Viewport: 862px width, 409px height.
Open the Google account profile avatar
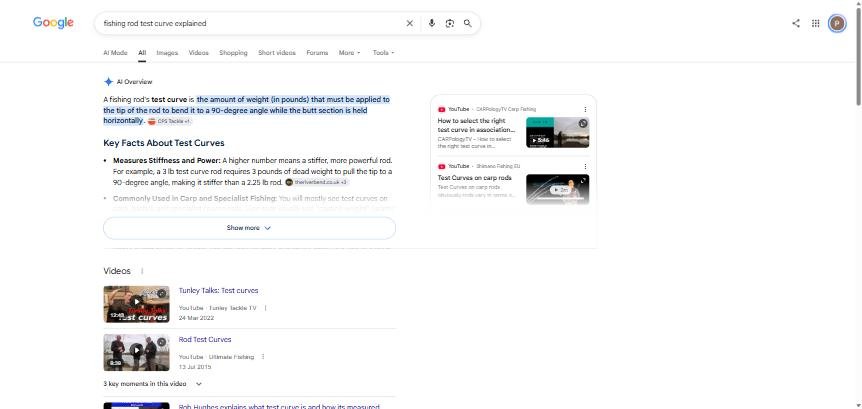(837, 23)
